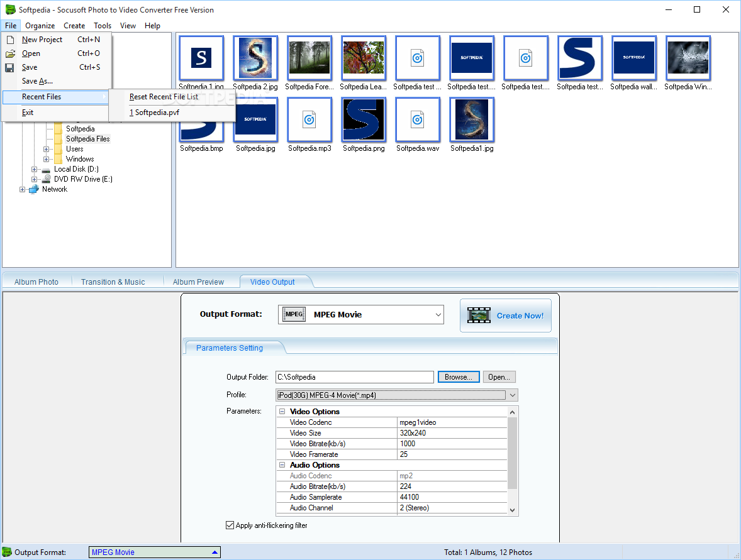Select the Softpedia.png thumbnail
Viewport: 741px width, 560px height.
364,119
